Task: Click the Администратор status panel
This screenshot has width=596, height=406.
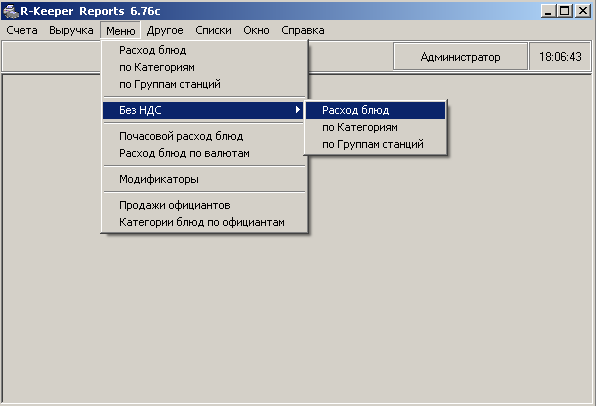Action: (x=460, y=57)
